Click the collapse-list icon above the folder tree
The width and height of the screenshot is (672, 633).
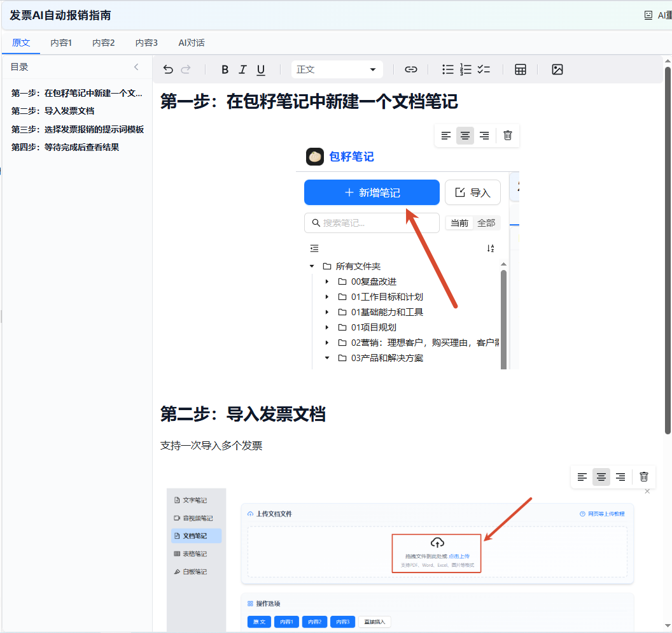314,248
